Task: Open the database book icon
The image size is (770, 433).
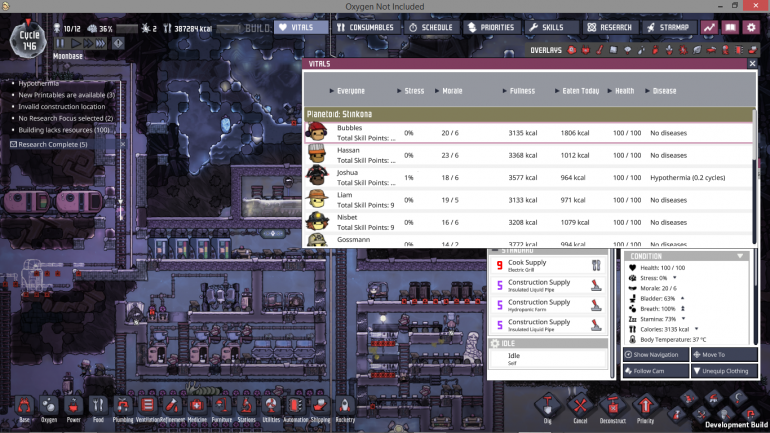Action: (x=731, y=27)
